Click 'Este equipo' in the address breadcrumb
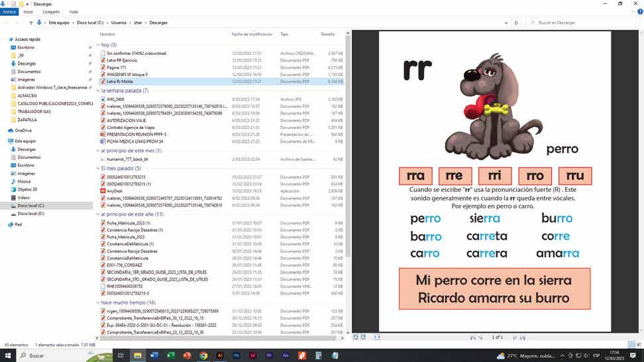644x362 pixels. tap(59, 23)
